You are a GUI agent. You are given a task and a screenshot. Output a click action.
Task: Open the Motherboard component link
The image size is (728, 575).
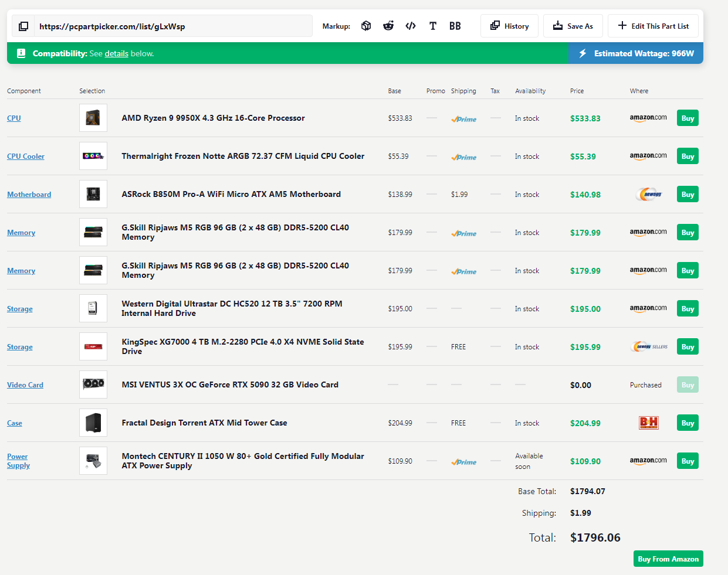(29, 194)
